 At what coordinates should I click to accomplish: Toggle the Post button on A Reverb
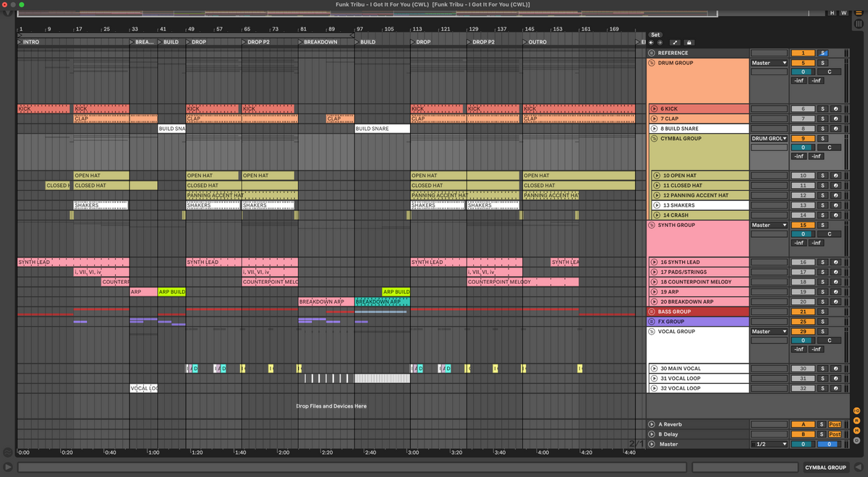(x=835, y=424)
